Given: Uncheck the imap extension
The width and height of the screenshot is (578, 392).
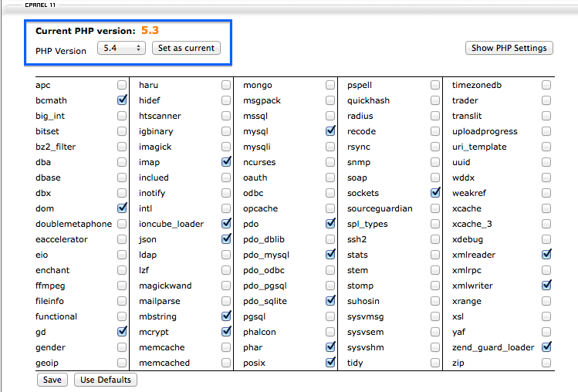Looking at the screenshot, I should (226, 162).
